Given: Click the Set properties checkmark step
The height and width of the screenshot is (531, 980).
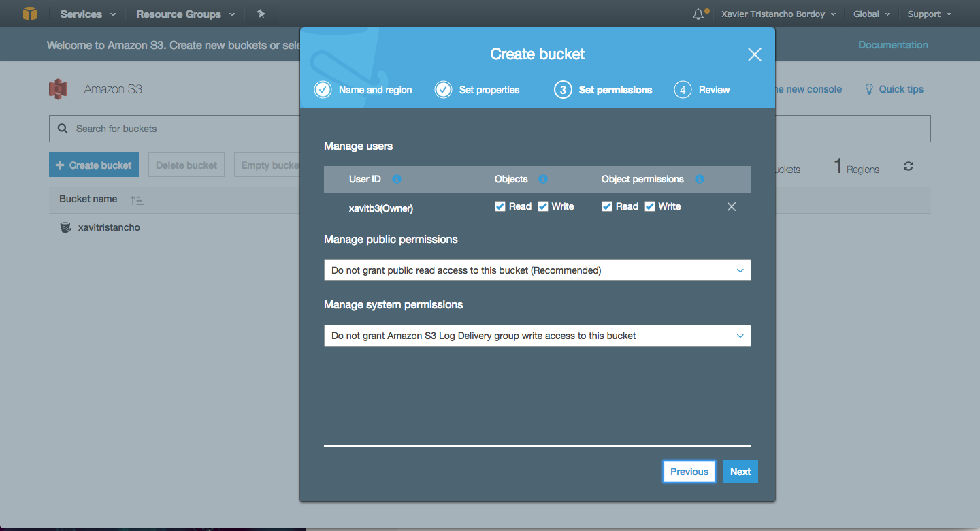Looking at the screenshot, I should [443, 90].
